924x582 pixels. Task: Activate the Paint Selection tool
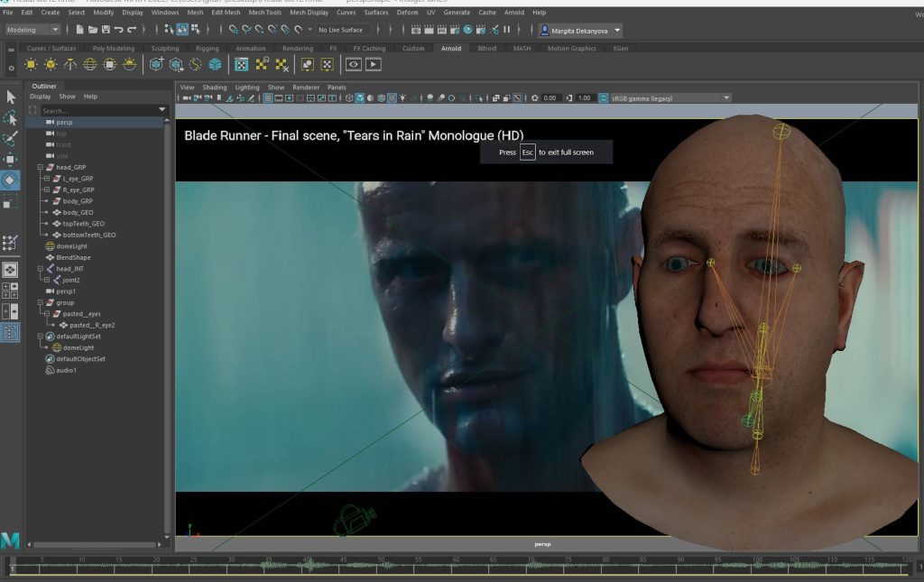[x=11, y=138]
